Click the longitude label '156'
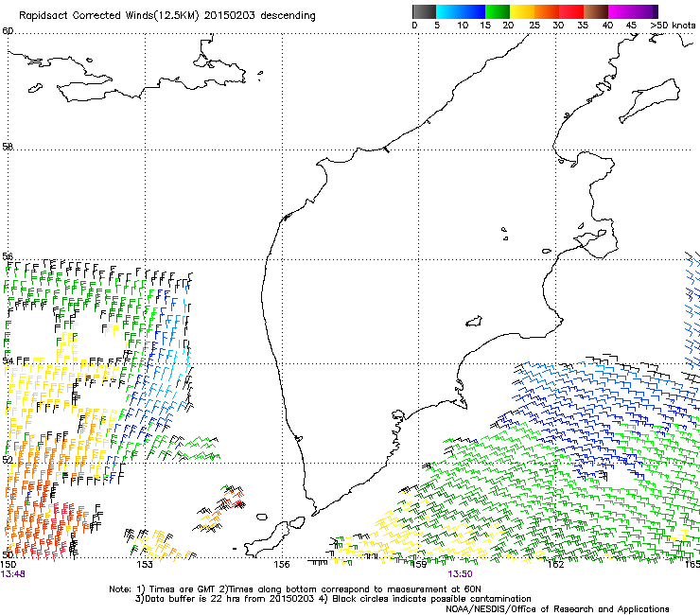This screenshot has width=700, height=615. [x=282, y=565]
